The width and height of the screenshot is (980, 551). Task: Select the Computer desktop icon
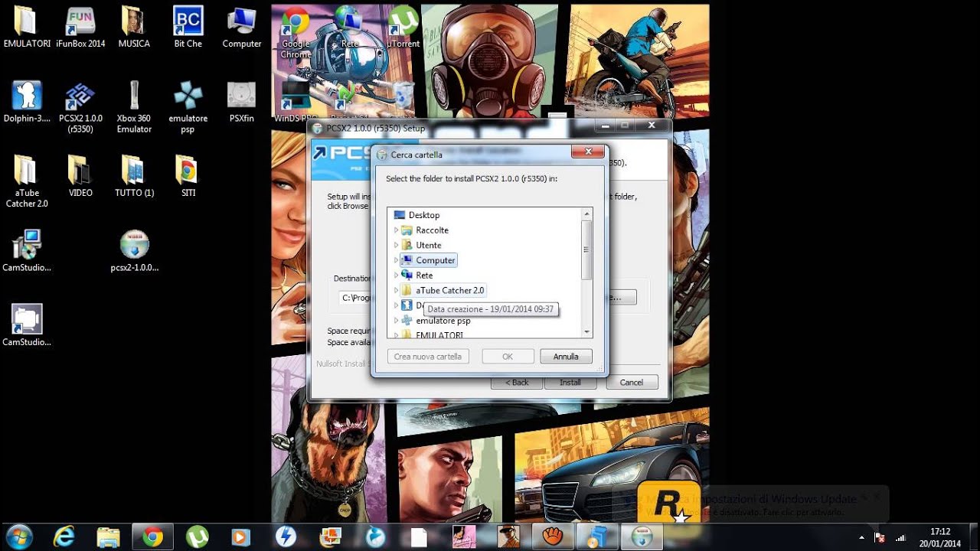pos(242,28)
